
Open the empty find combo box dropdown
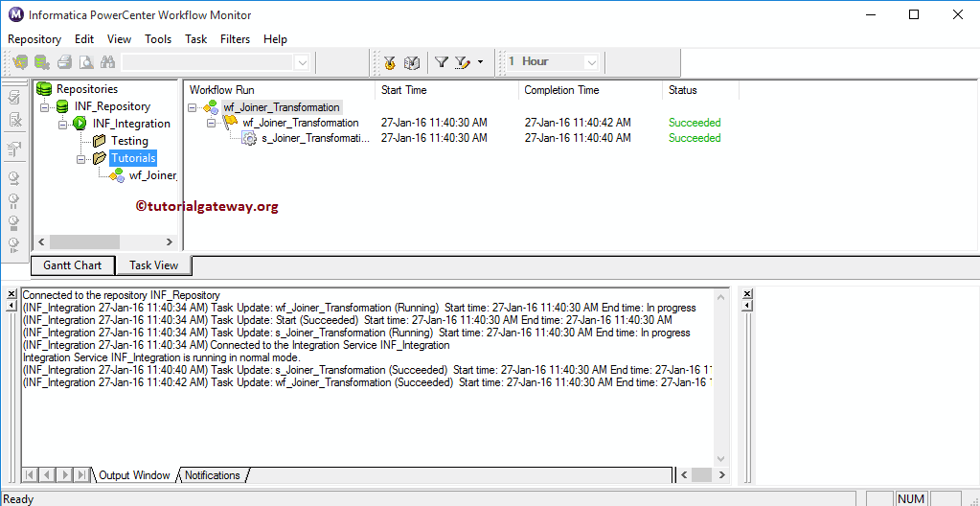[x=301, y=62]
